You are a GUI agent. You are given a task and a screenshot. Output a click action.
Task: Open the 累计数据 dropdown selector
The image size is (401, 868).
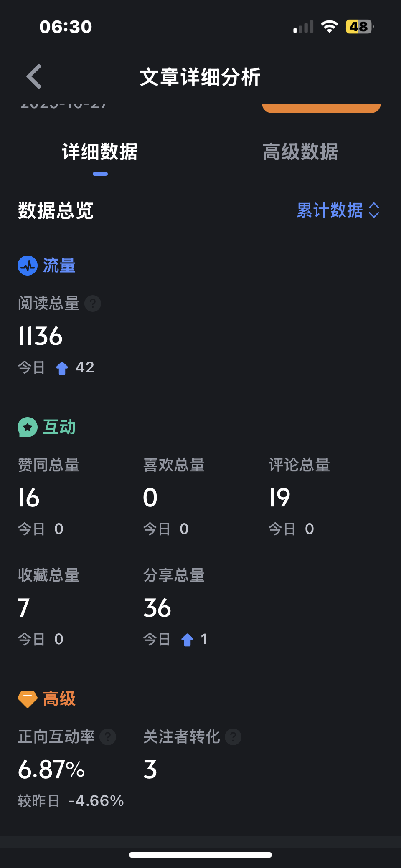coord(330,210)
